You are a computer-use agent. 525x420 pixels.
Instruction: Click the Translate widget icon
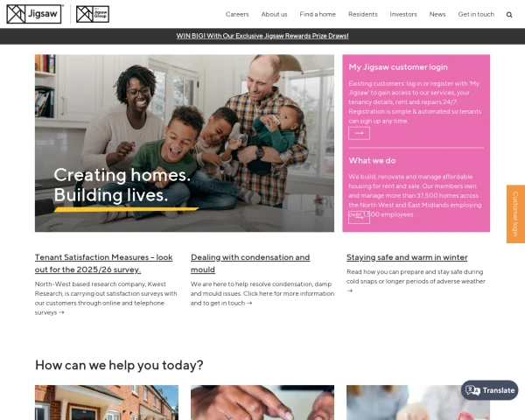tap(472, 390)
